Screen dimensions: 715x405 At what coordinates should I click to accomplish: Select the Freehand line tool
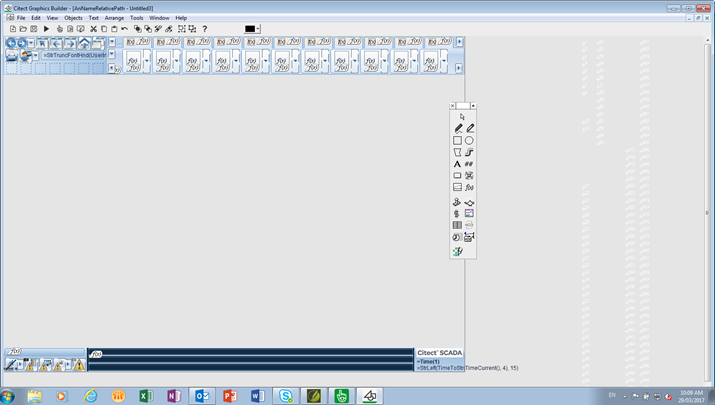(458, 129)
